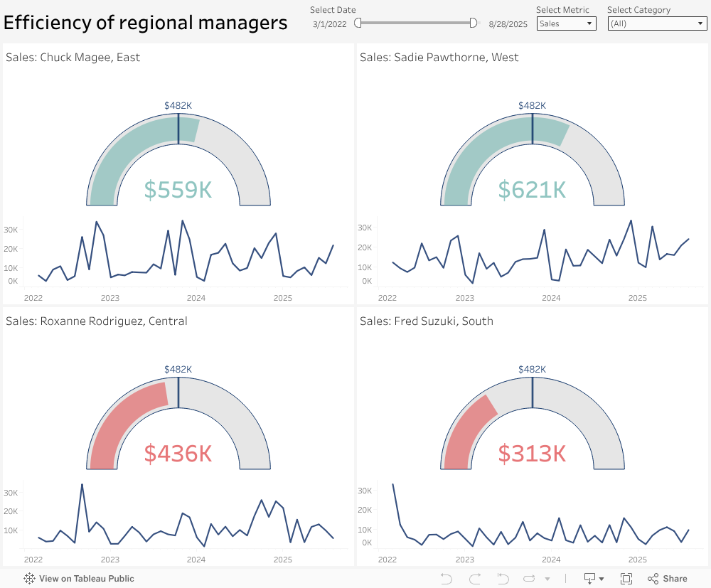
Task: Enter full screen with the Full Screen icon
Action: pyautogui.click(x=626, y=579)
